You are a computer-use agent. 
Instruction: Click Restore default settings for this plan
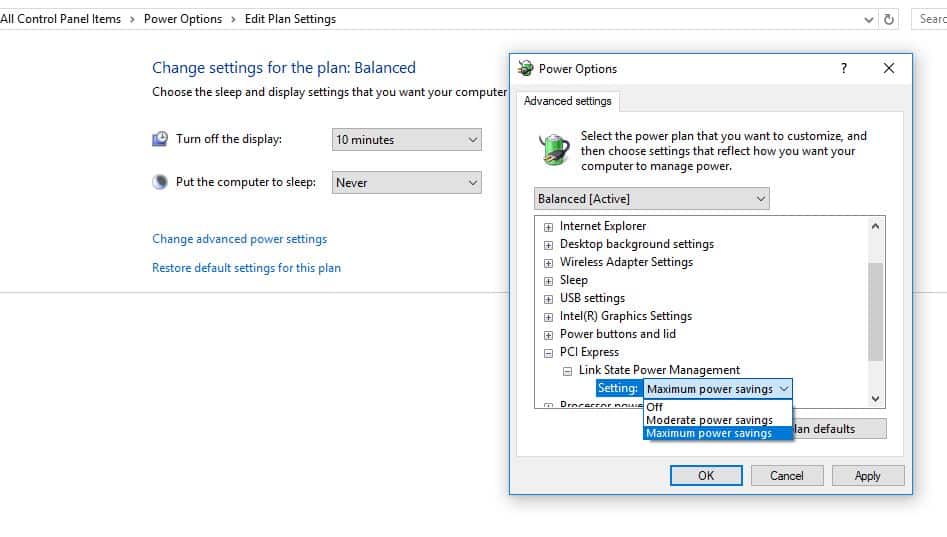pos(246,268)
